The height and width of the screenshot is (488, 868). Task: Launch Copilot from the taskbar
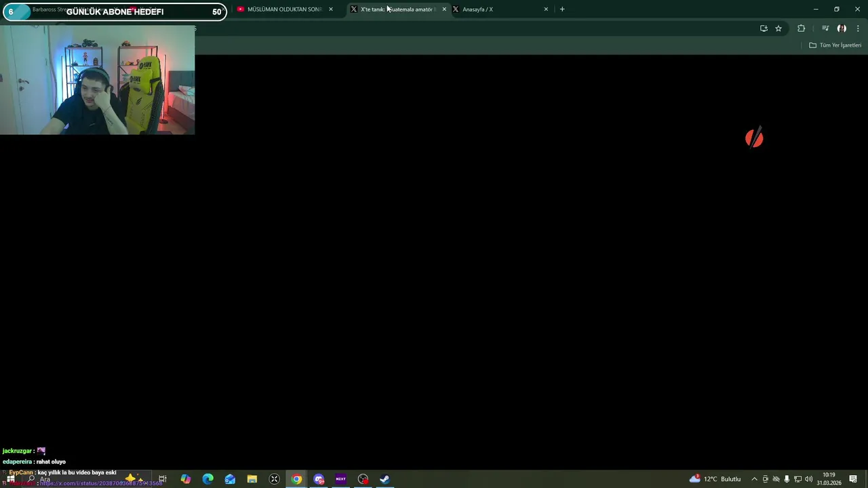point(185,479)
